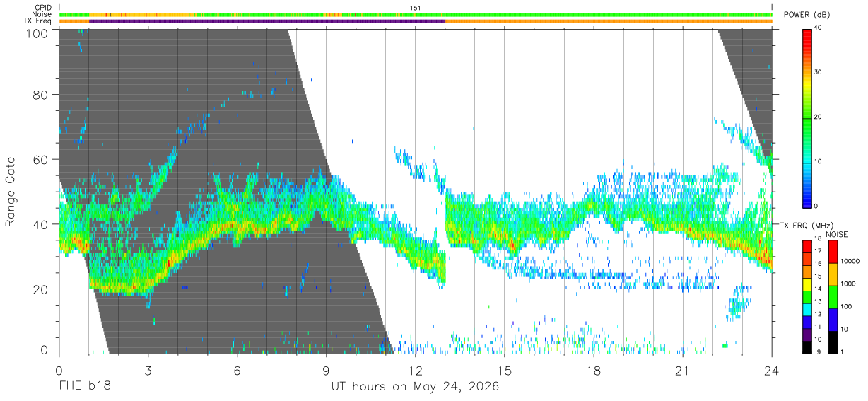Image resolution: width=868 pixels, height=401 pixels.
Task: Click x-axis tick label 24
Action: coord(772,371)
